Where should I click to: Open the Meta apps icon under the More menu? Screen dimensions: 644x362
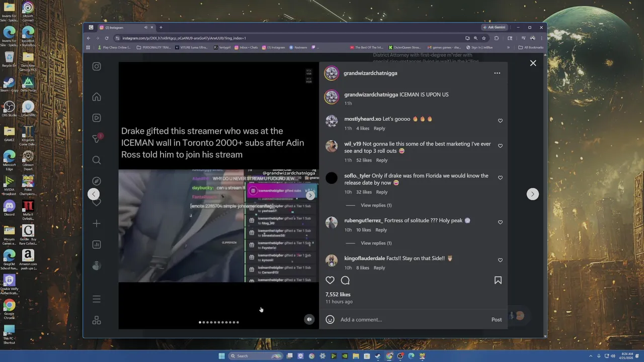click(97, 320)
